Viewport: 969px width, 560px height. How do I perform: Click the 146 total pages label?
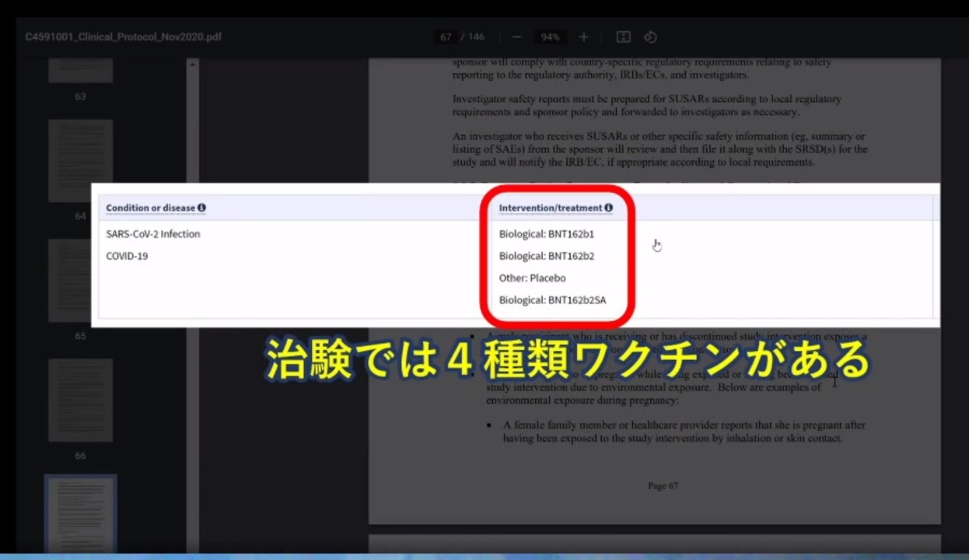point(476,37)
